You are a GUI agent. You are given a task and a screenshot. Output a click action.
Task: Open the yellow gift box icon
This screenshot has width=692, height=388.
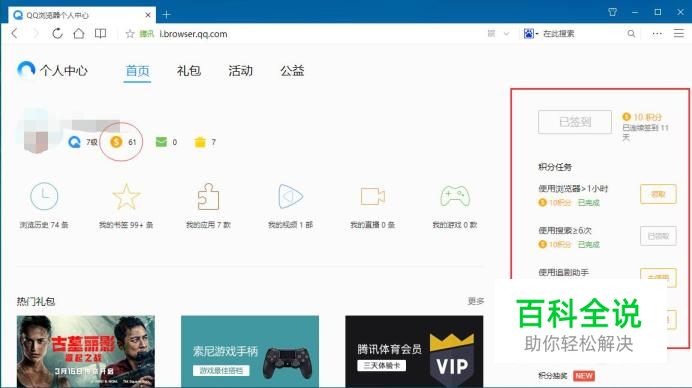click(200, 142)
